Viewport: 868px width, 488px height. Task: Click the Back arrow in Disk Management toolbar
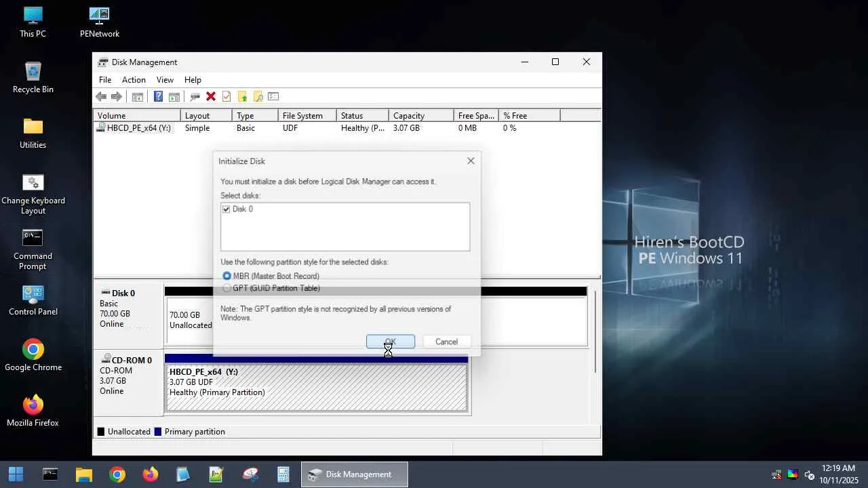pyautogui.click(x=101, y=97)
